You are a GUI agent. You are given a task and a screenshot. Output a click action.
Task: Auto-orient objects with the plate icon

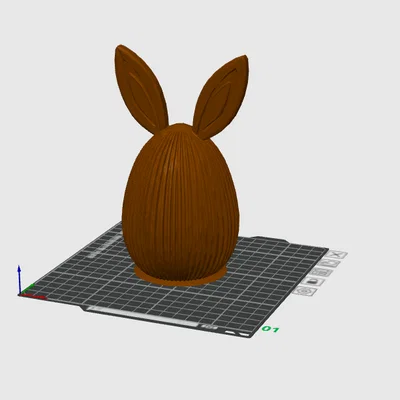pos(329,264)
